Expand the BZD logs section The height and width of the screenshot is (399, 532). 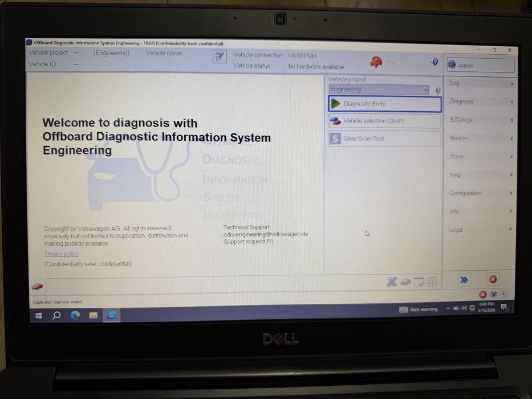coord(481,120)
